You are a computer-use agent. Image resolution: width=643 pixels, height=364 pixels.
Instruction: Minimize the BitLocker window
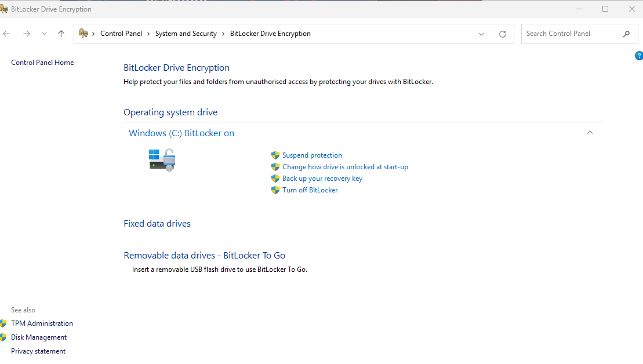click(x=579, y=9)
